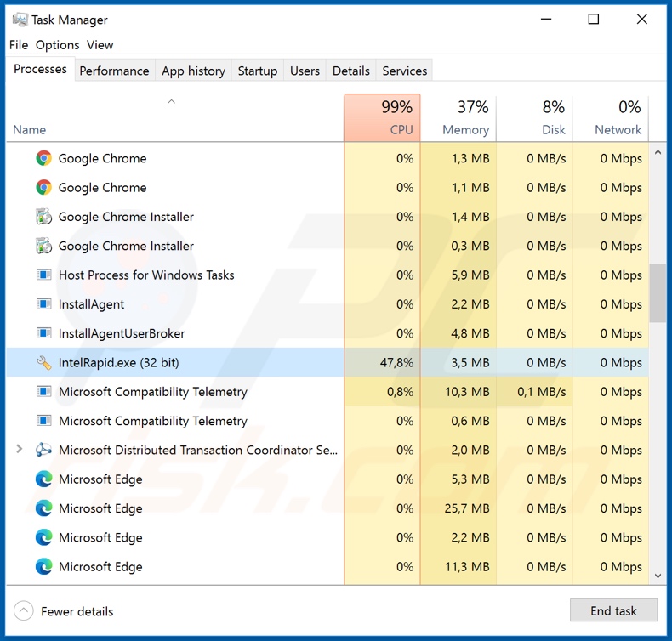Switch to the Startup tab
Image resolution: width=672 pixels, height=641 pixels.
coord(258,71)
